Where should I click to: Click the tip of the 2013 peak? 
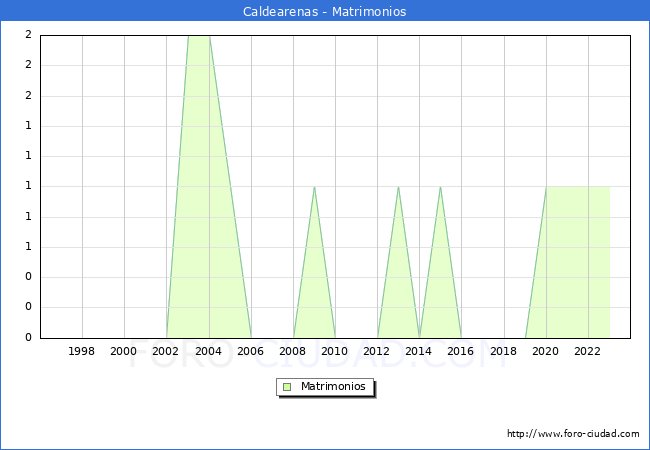click(398, 187)
